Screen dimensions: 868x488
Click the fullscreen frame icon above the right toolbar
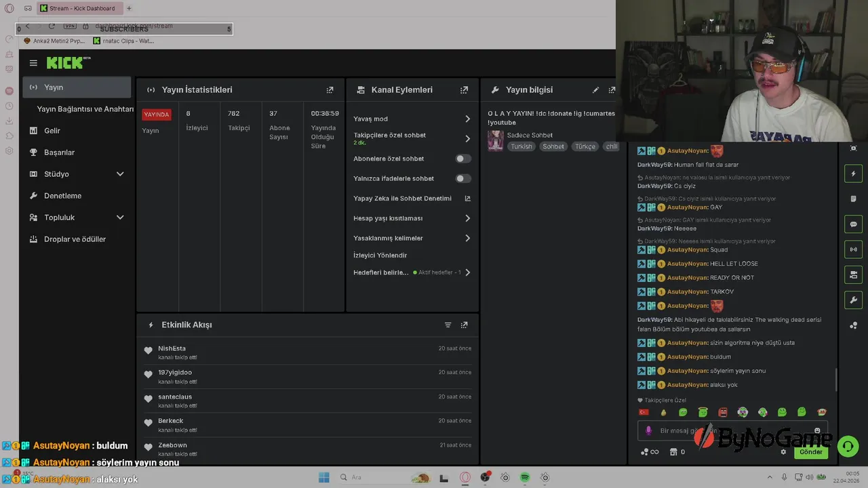(x=853, y=148)
